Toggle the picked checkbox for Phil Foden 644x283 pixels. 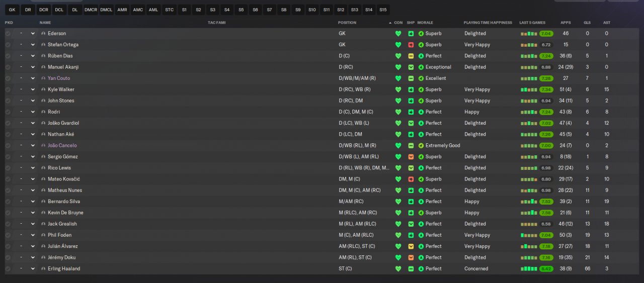(8, 235)
